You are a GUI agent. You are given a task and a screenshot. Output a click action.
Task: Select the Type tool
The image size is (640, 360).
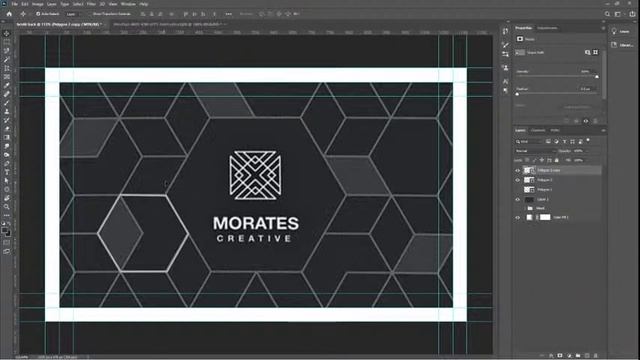tap(7, 172)
